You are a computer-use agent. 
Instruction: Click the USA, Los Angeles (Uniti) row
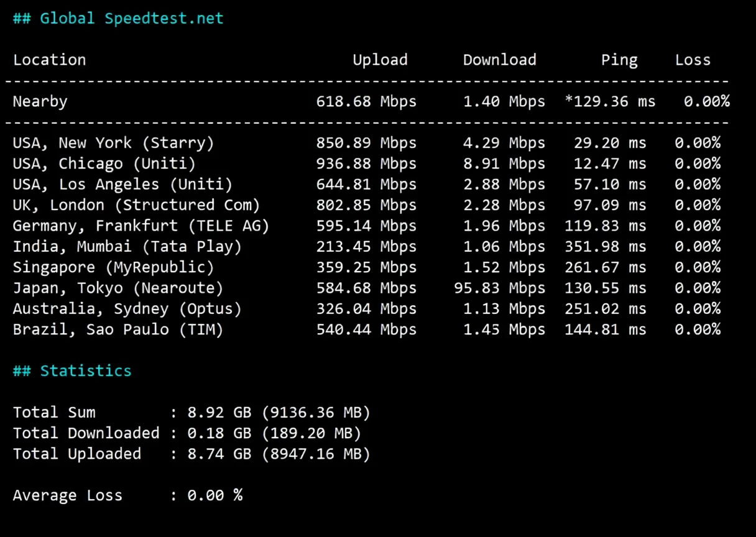coord(121,184)
